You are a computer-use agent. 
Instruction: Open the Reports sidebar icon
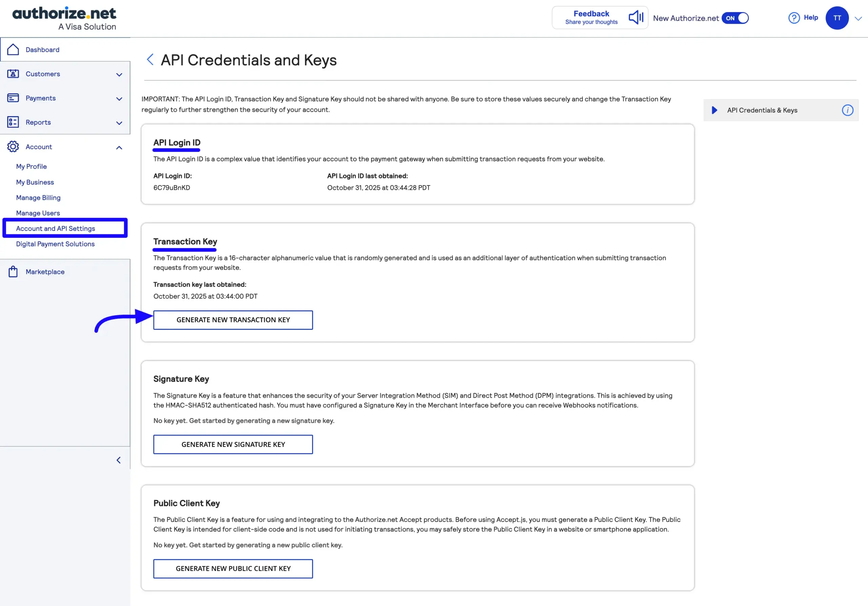click(x=14, y=122)
